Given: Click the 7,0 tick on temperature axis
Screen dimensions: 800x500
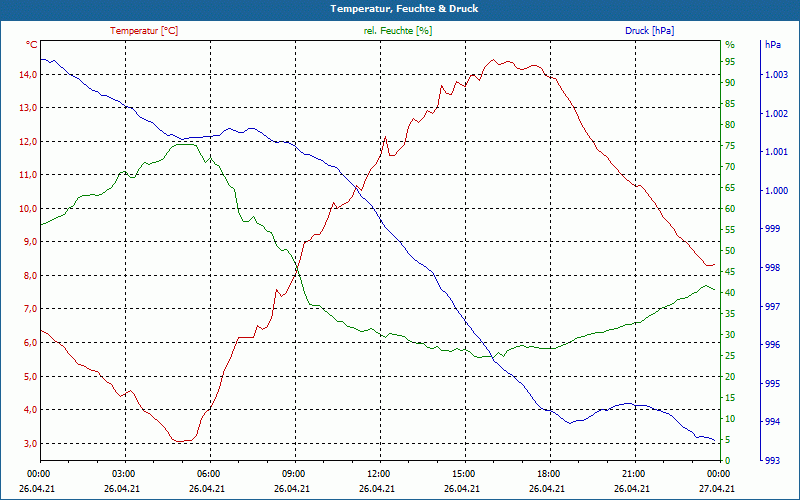Looking at the screenshot, I should pyautogui.click(x=31, y=309).
